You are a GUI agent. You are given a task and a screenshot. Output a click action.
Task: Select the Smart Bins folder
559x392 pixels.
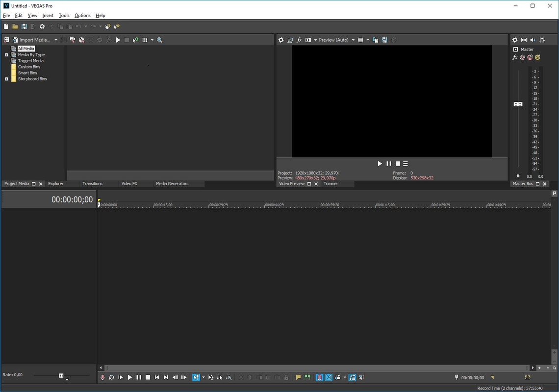[x=27, y=73]
